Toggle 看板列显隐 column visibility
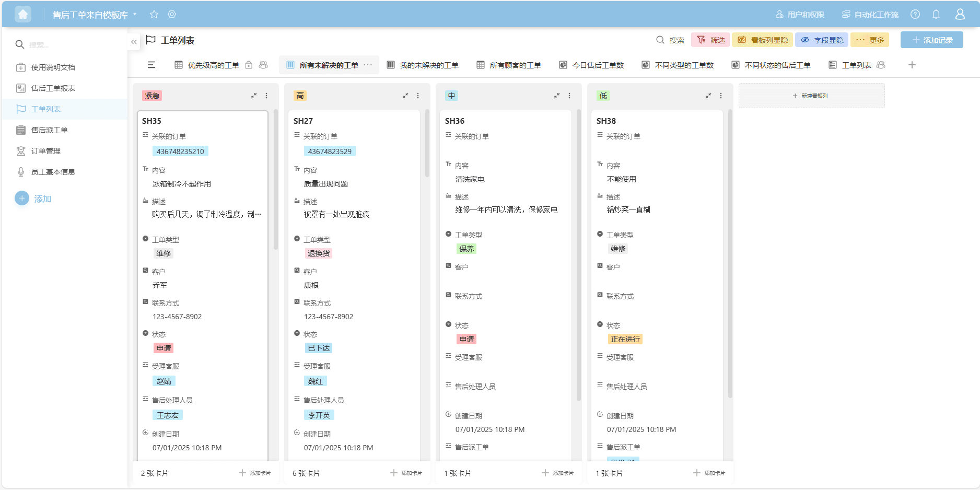Image resolution: width=980 pixels, height=490 pixels. (763, 40)
